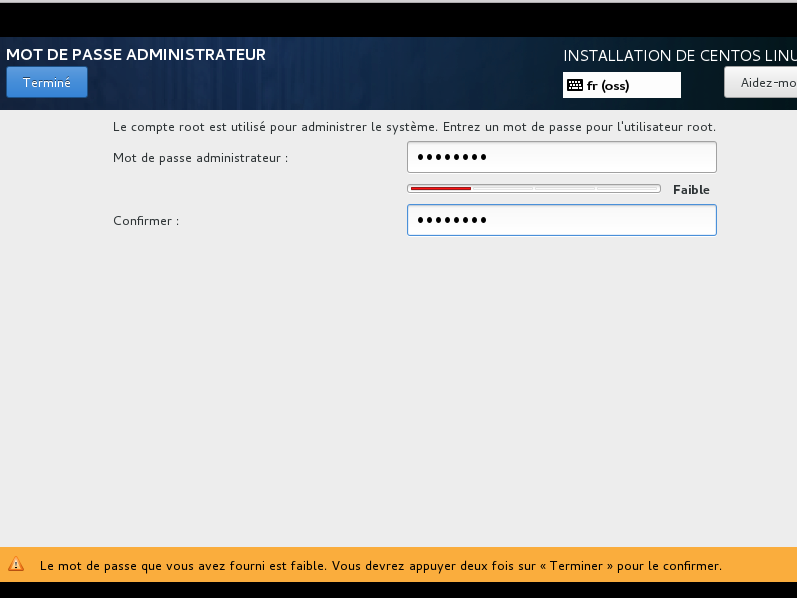Viewport: 797px width, 598px height.
Task: Click the third segment of strength bar
Action: 565,188
